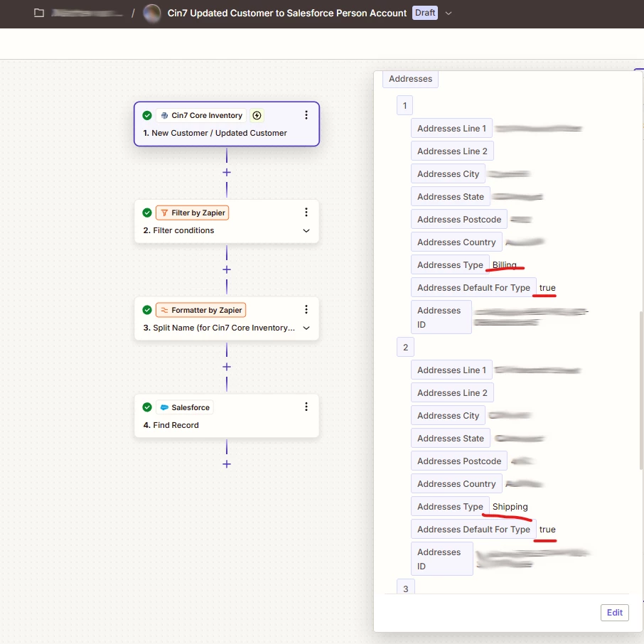Click Addresses City in entry 2
644x644 pixels.
coord(448,416)
